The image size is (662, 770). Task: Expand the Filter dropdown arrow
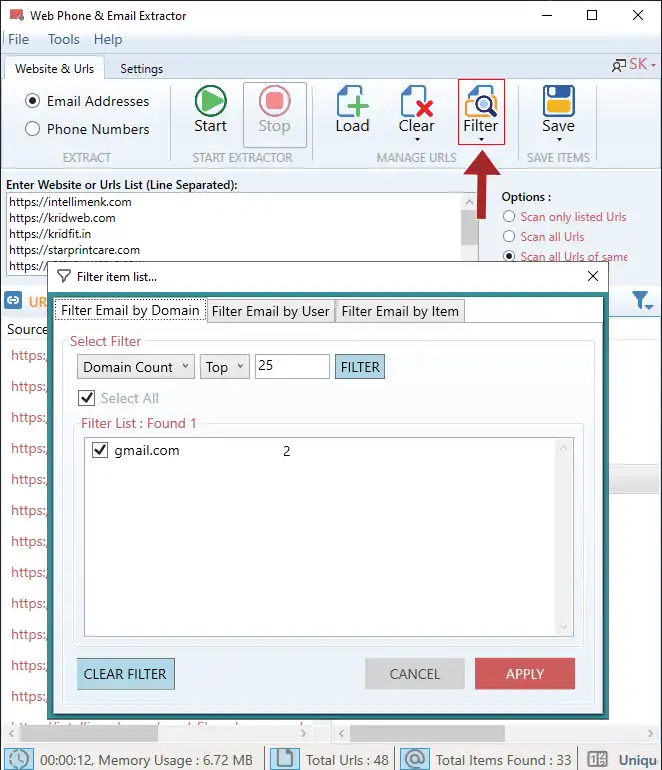pyautogui.click(x=481, y=139)
